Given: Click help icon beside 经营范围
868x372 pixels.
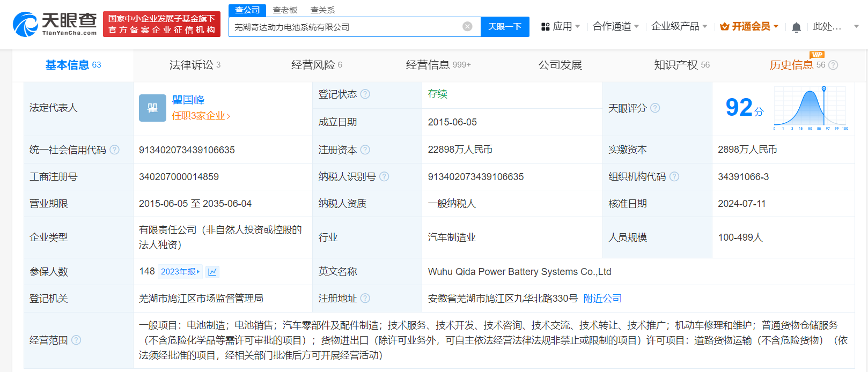Looking at the screenshot, I should (76, 340).
